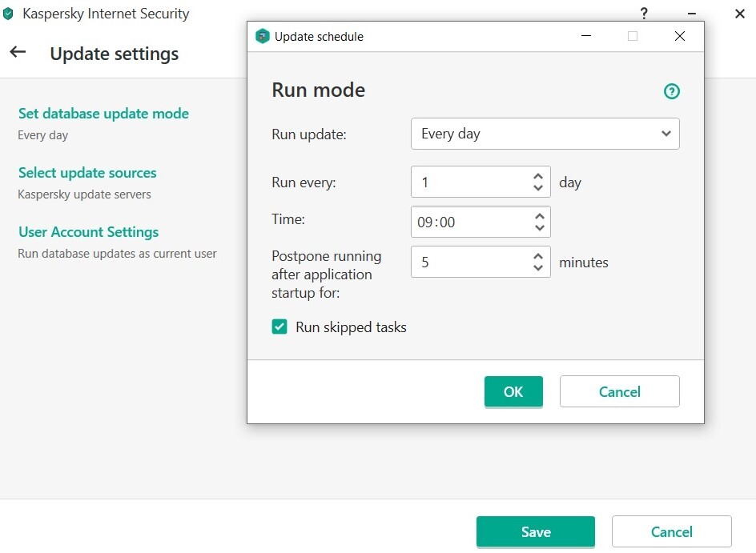Open the Run update dropdown
This screenshot has width=756, height=553.
point(545,134)
